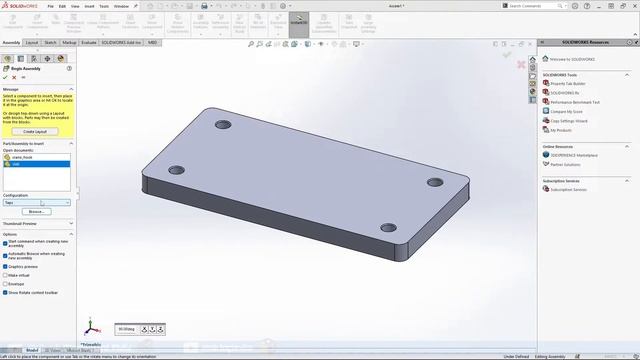The width and height of the screenshot is (640, 360).
Task: Click the Zoom to Area icon
Action: [x=260, y=44]
